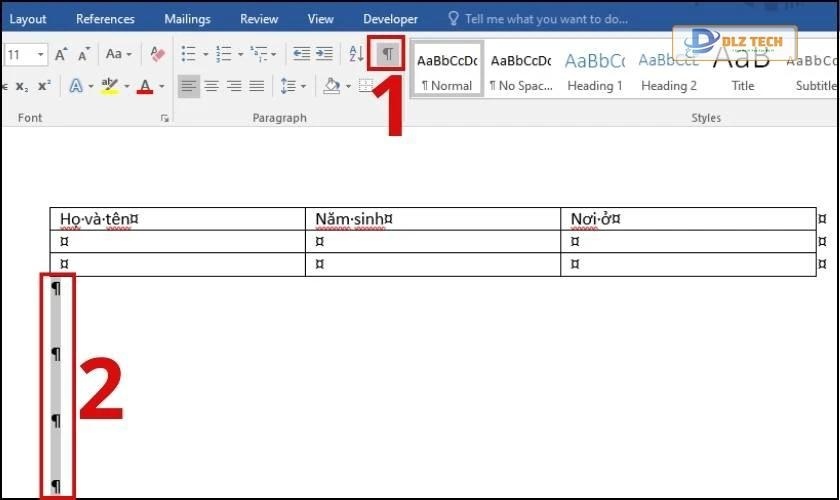The width and height of the screenshot is (840, 500).
Task: Click the Justify alignment icon
Action: (257, 86)
